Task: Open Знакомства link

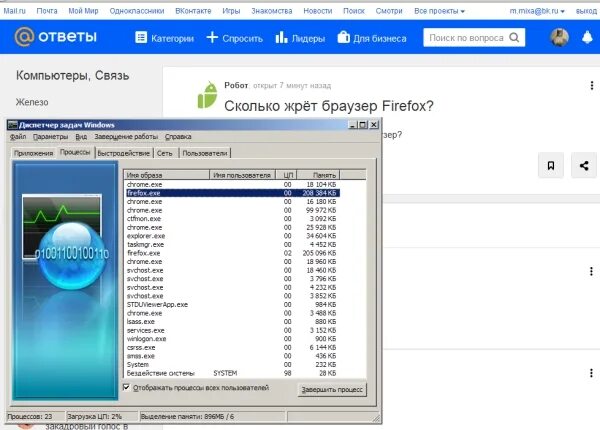Action: coord(272,11)
